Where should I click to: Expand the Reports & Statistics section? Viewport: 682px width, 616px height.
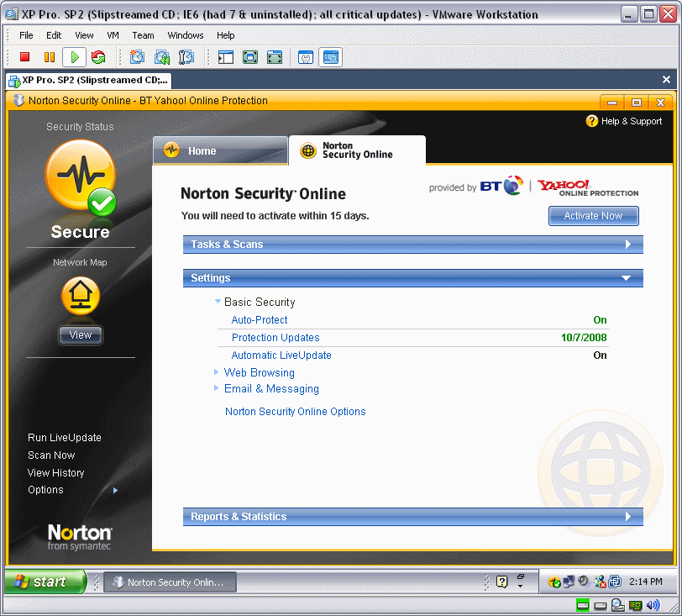pos(412,517)
